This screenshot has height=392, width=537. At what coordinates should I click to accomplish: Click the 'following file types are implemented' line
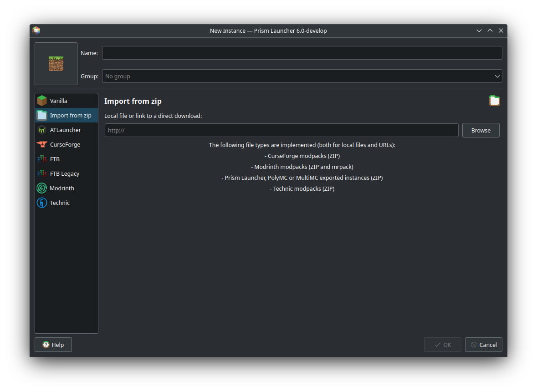(302, 145)
